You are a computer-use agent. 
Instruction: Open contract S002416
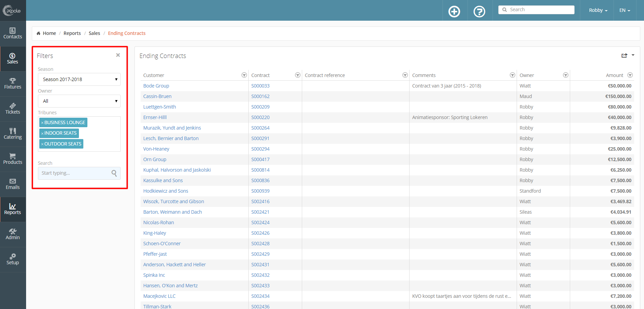point(261,201)
